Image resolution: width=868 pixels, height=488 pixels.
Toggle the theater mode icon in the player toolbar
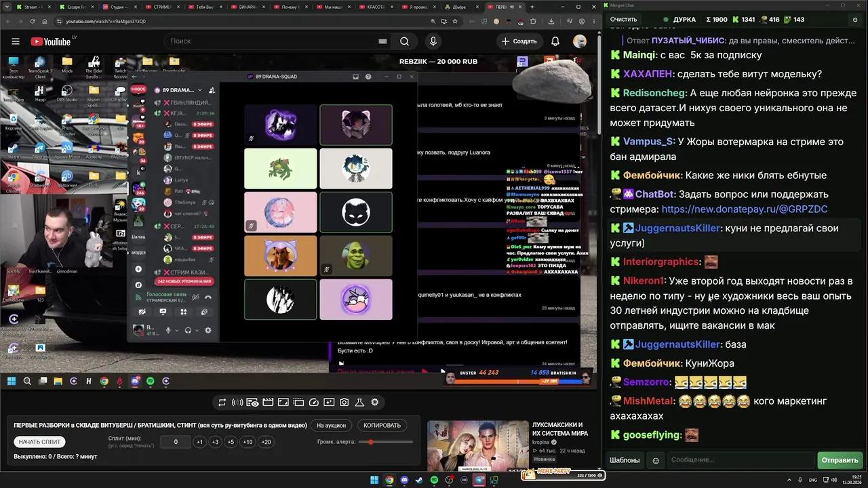283,403
